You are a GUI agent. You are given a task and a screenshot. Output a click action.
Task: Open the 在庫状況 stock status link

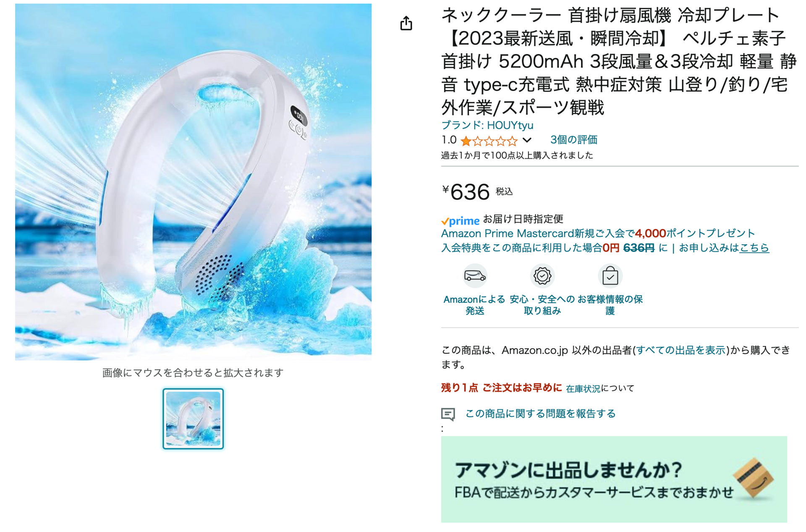tap(583, 389)
